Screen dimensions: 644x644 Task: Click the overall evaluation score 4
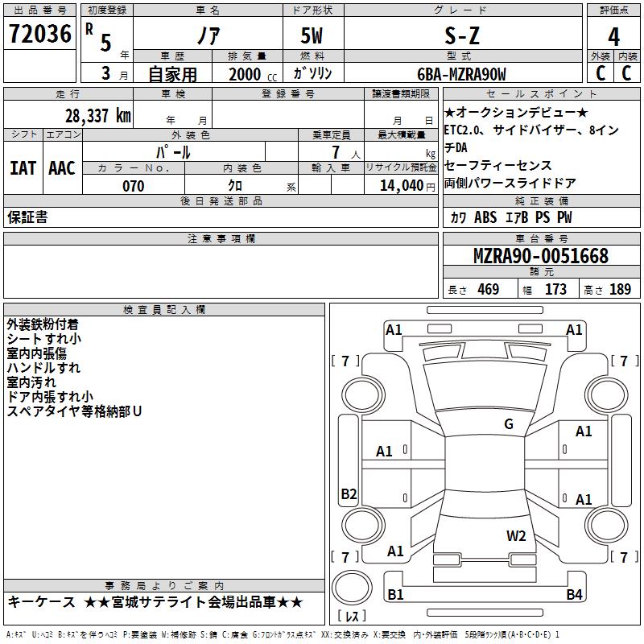(613, 36)
